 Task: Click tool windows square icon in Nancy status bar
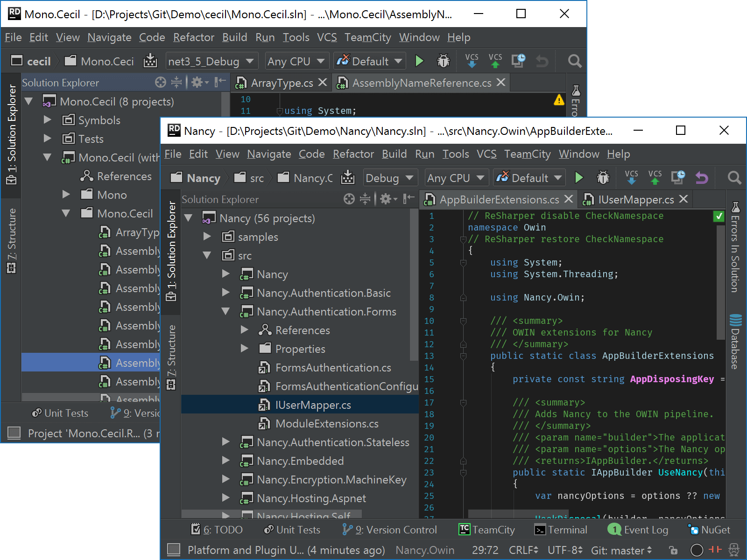(174, 550)
